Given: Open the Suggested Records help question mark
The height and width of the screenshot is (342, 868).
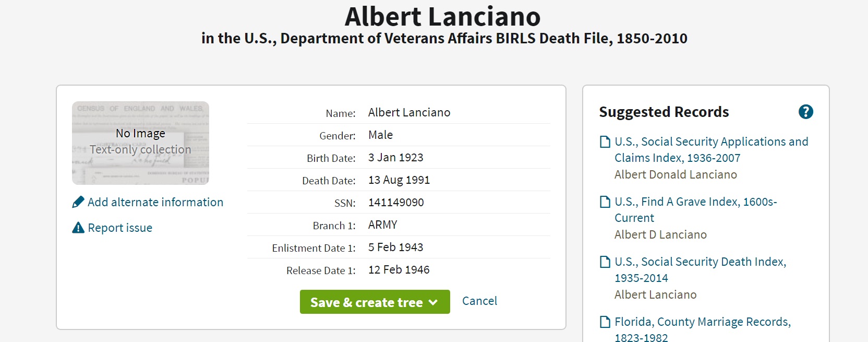Looking at the screenshot, I should pyautogui.click(x=805, y=112).
